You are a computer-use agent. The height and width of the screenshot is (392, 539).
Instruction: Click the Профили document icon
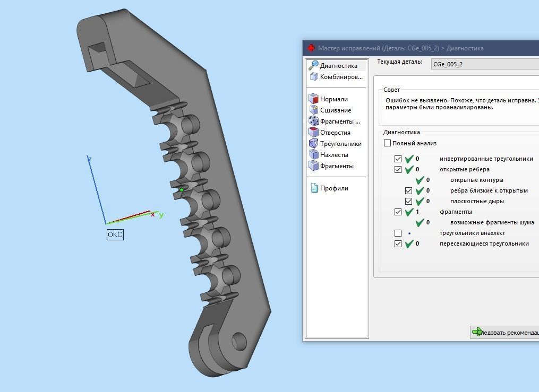tap(314, 188)
